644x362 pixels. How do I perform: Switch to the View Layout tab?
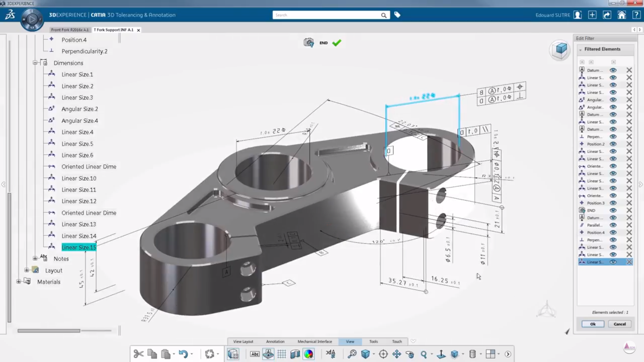[243, 342]
